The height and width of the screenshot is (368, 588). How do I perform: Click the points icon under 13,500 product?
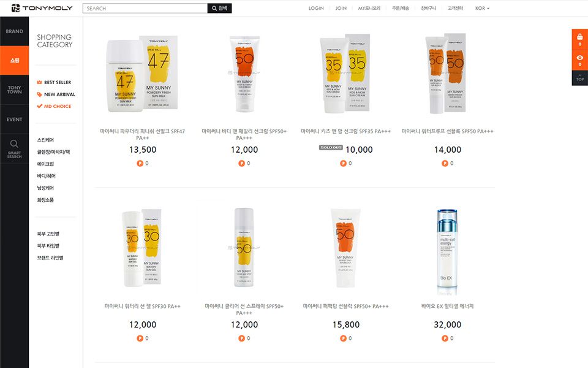[x=140, y=163]
